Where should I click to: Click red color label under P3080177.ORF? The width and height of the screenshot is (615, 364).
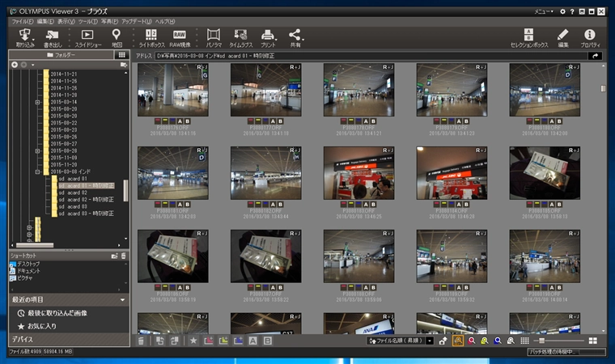tap(251, 121)
